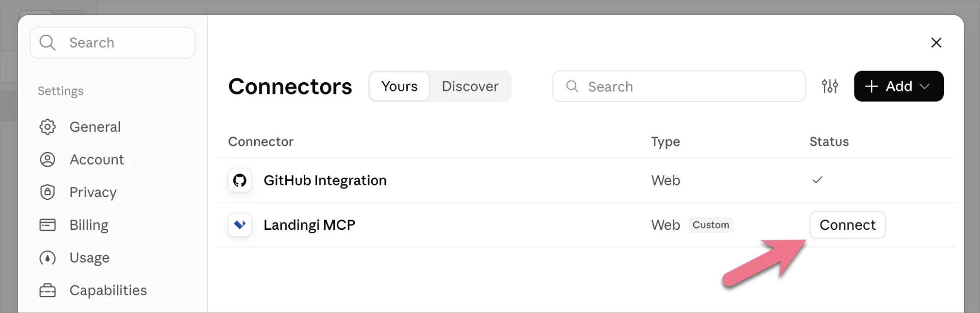Open GitHub Integration connector row
This screenshot has height=313, width=980.
[x=586, y=180]
